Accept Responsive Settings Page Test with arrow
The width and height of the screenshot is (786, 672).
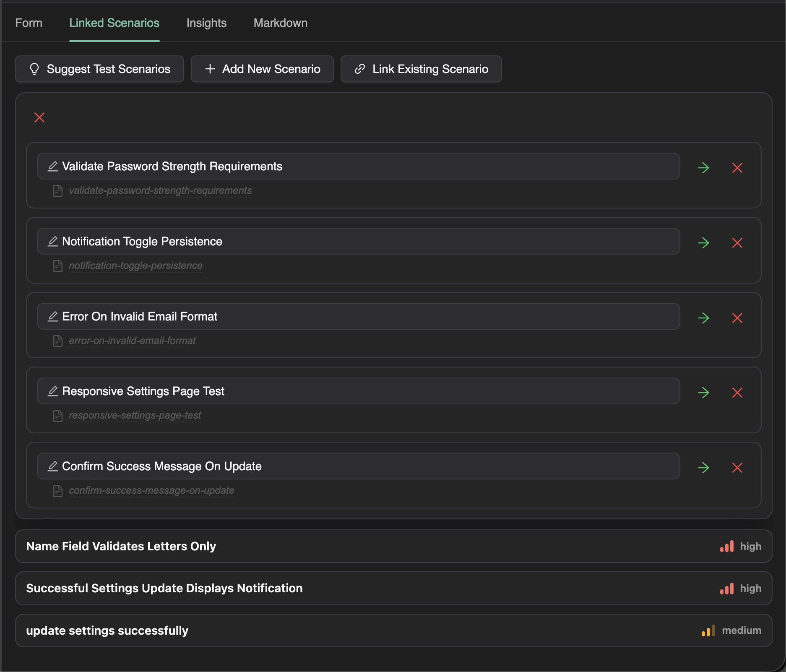tap(704, 393)
